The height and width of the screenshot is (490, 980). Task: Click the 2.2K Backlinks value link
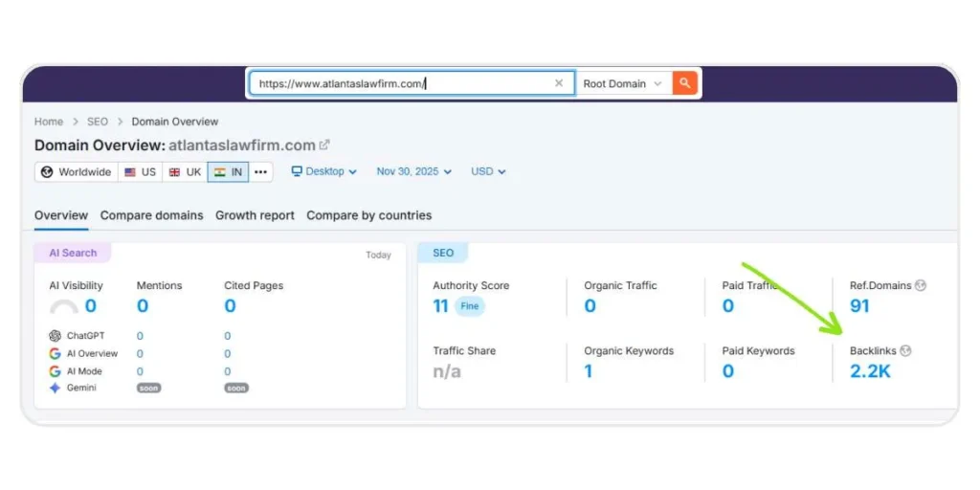tap(870, 371)
